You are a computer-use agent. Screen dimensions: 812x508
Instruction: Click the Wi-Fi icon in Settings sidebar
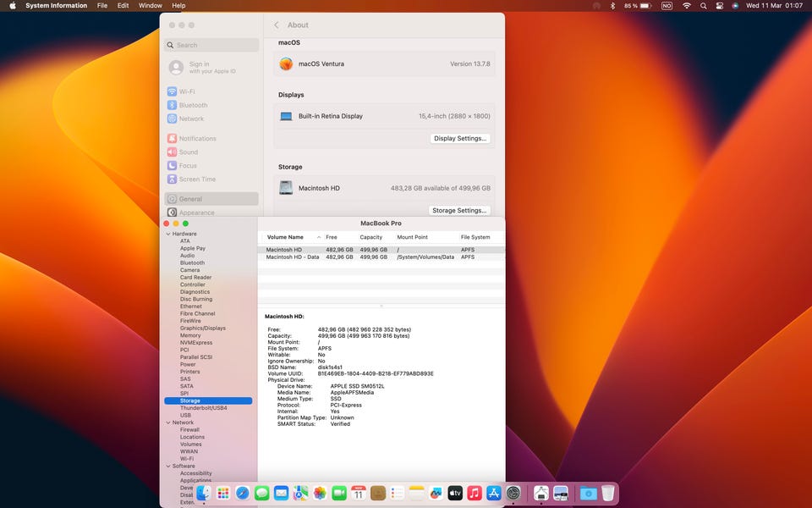[x=172, y=91]
